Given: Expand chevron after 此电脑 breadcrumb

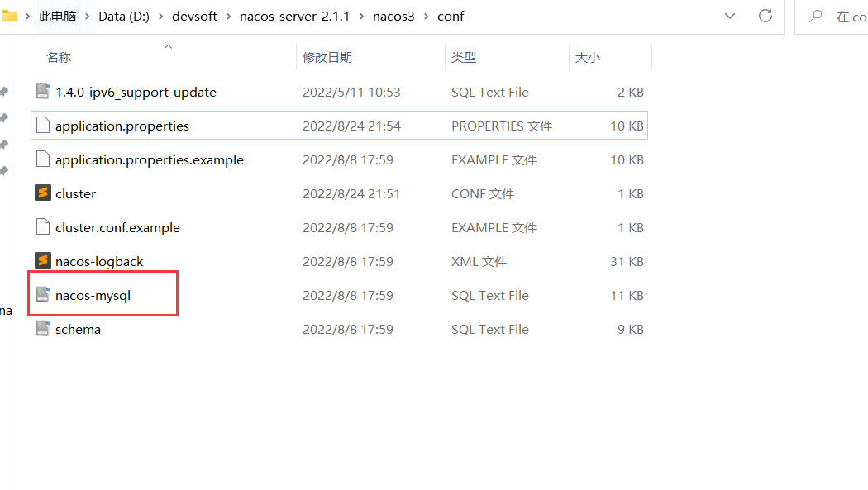Looking at the screenshot, I should click(88, 17).
